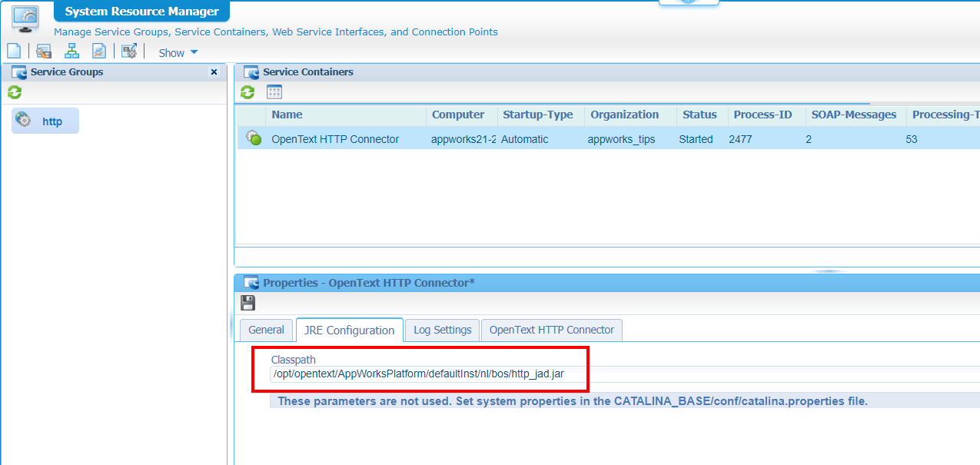Save properties with the floppy disk icon
Viewport: 980px width, 465px height.
247,303
